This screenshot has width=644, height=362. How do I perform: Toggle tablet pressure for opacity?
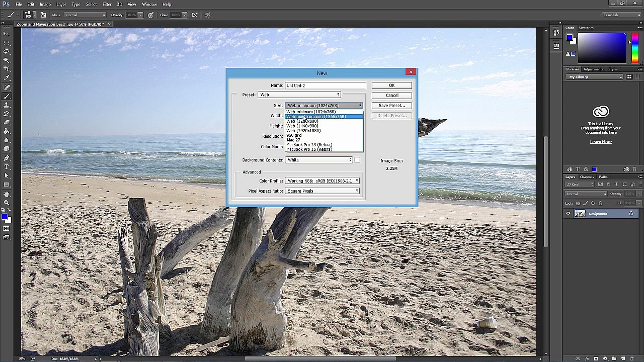click(x=150, y=15)
